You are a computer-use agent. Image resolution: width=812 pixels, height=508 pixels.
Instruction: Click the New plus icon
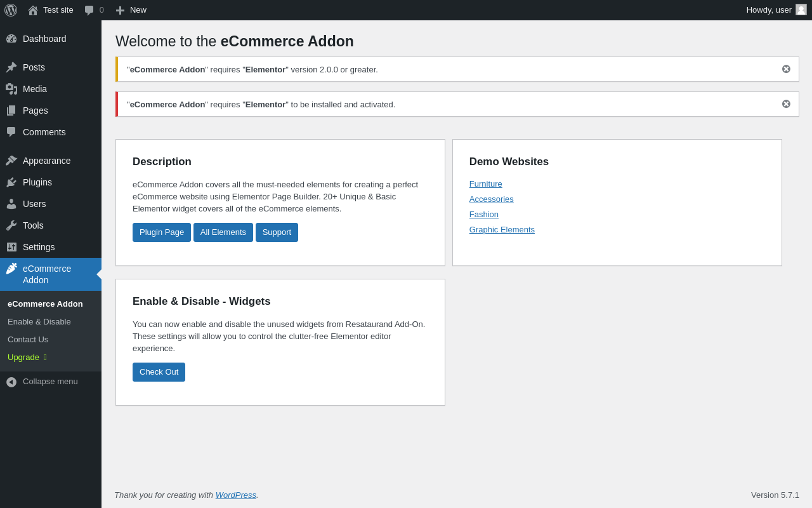tap(121, 10)
